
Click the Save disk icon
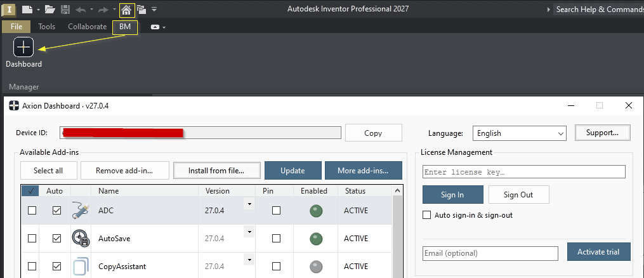tap(65, 9)
